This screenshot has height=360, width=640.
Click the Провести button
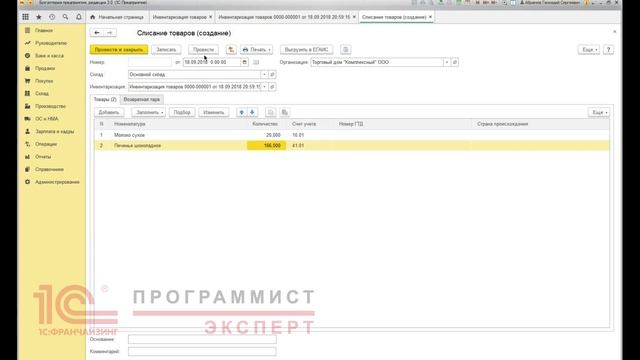(x=203, y=49)
